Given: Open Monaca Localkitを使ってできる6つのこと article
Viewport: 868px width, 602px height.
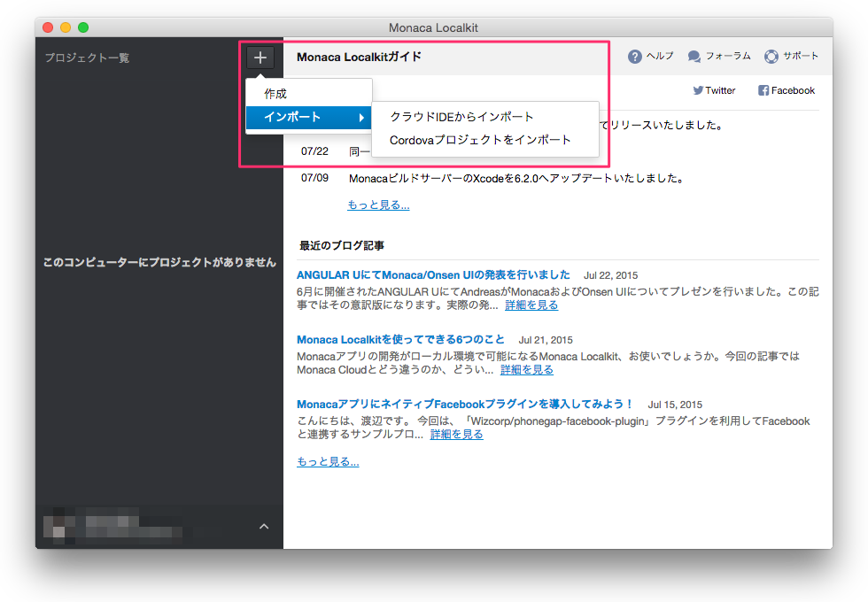Looking at the screenshot, I should pos(400,340).
